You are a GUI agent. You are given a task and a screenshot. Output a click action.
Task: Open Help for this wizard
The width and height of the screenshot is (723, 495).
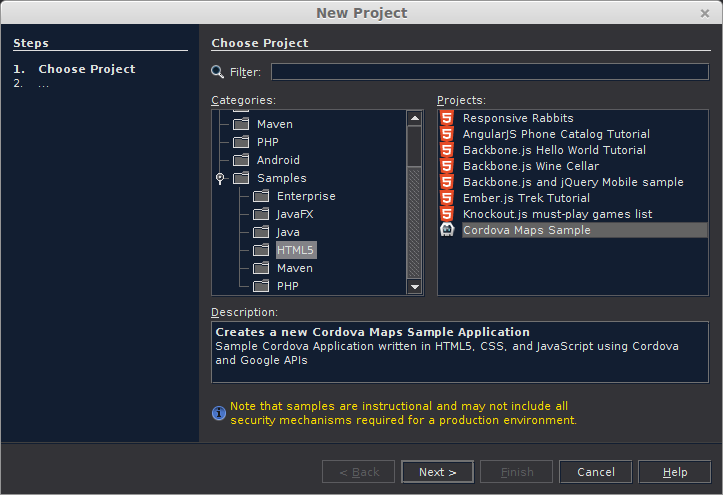674,472
